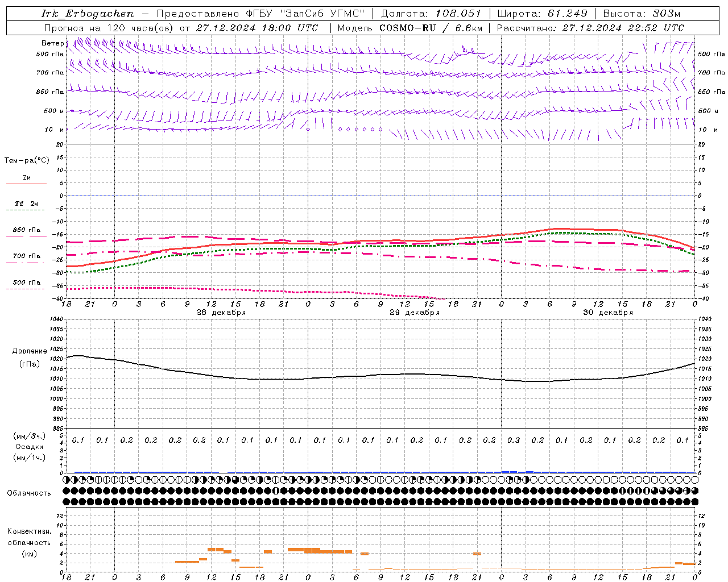Click the 'Ветер' wind panel label
The image size is (728, 582).
pos(52,43)
